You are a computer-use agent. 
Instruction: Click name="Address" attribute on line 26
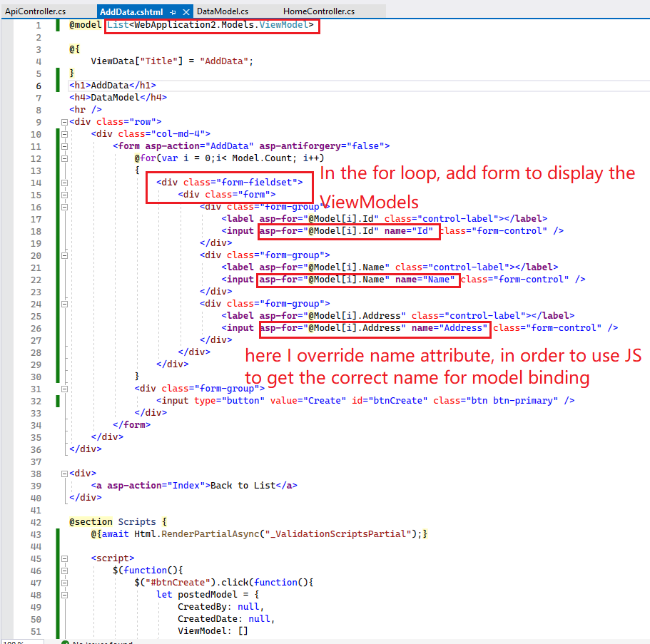[450, 328]
